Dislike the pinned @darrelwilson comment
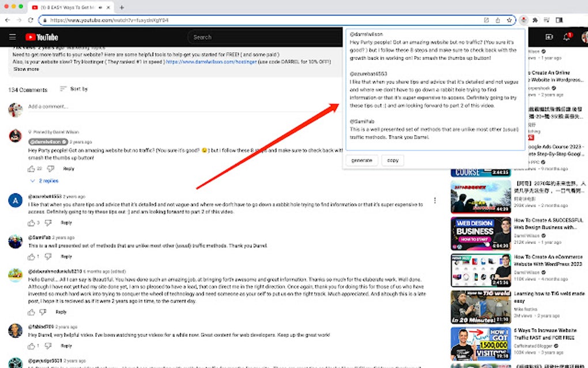 [51, 169]
